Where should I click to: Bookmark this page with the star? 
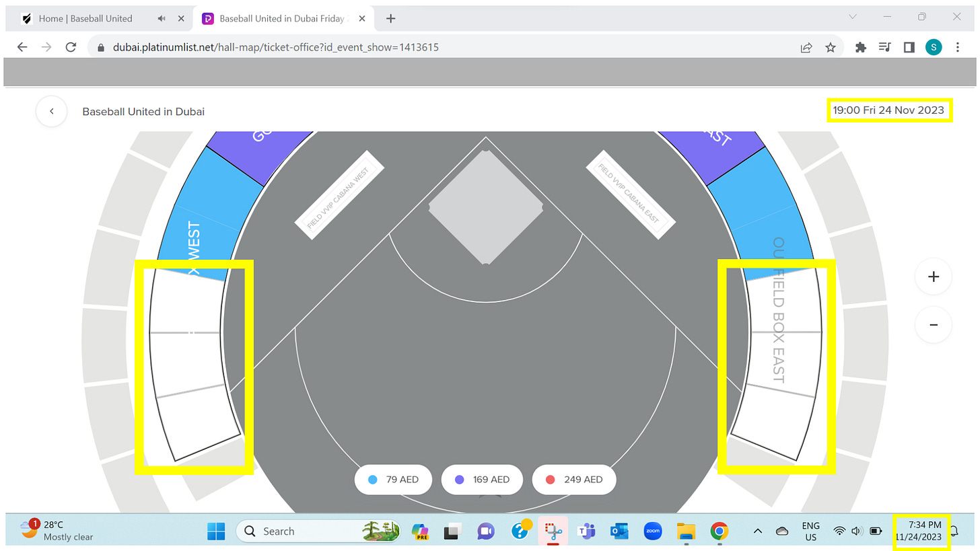coord(831,47)
